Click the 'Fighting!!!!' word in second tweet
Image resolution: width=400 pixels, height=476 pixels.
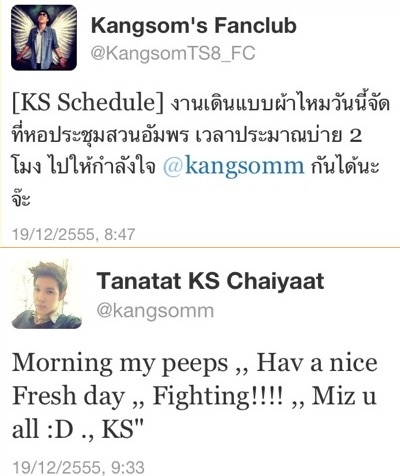pos(218,397)
